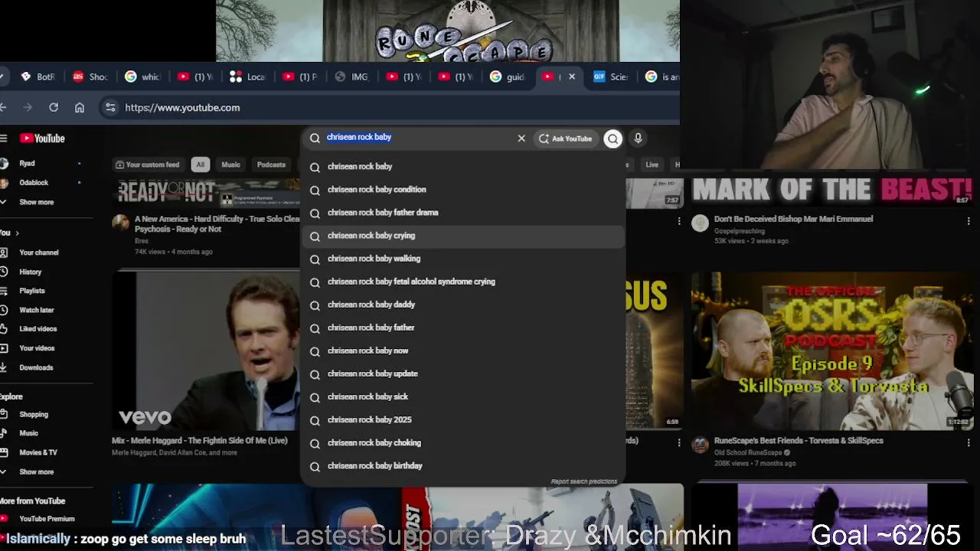Click the Old School RuneScape channel avatar
980x551 pixels.
pyautogui.click(x=700, y=445)
